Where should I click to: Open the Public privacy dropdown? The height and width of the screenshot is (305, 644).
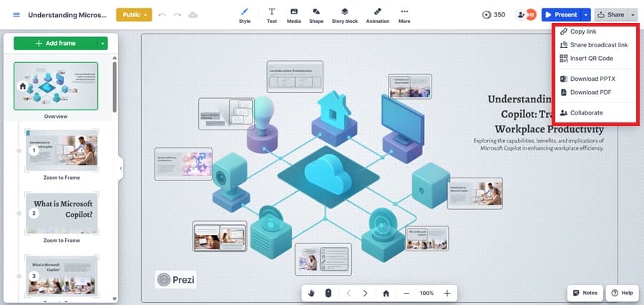tap(134, 15)
